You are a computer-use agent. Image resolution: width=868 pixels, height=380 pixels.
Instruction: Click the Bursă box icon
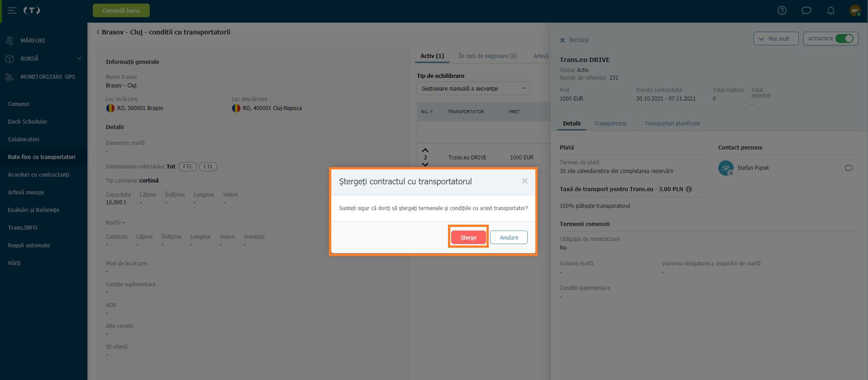pyautogui.click(x=10, y=58)
